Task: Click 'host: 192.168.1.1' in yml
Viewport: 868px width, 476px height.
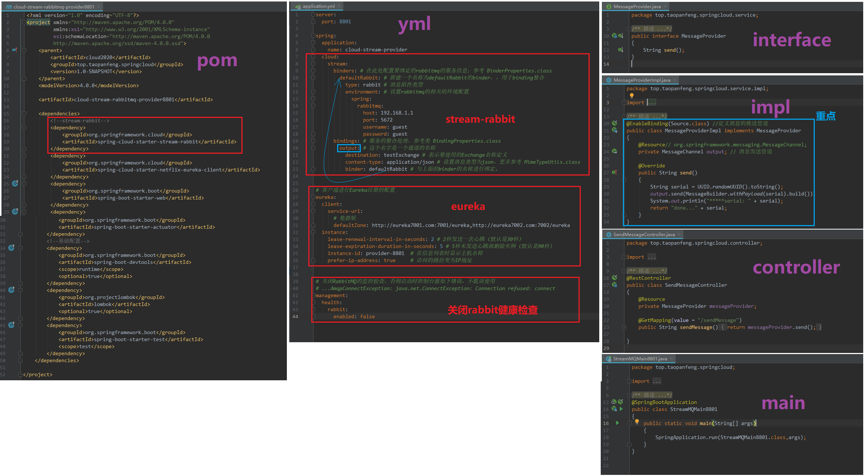Action: pos(388,113)
